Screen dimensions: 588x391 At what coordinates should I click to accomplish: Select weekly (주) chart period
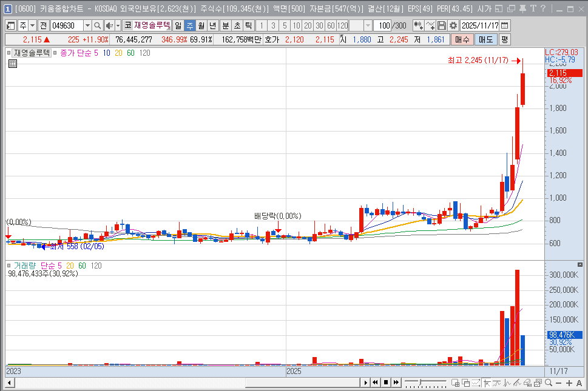190,25
